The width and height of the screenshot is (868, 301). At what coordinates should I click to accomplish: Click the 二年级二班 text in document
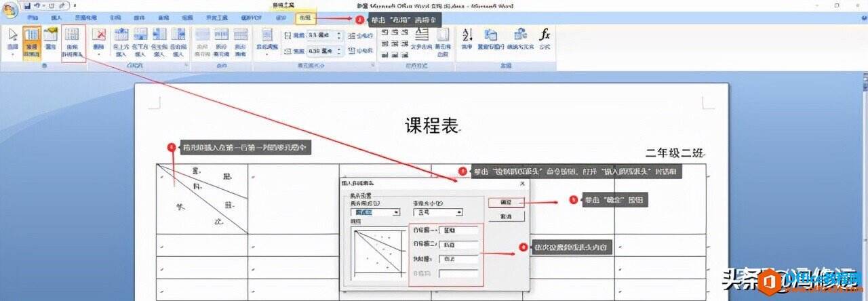(675, 154)
